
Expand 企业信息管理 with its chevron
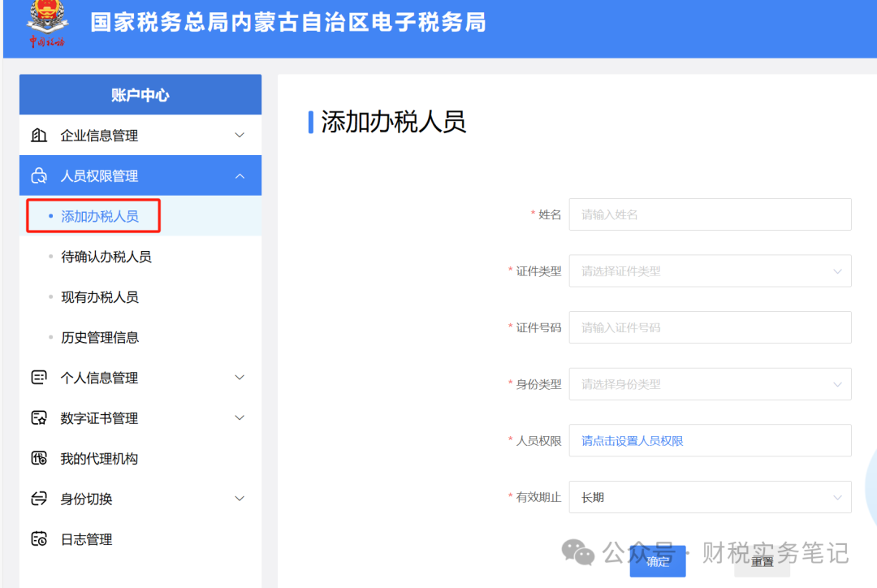(x=240, y=136)
